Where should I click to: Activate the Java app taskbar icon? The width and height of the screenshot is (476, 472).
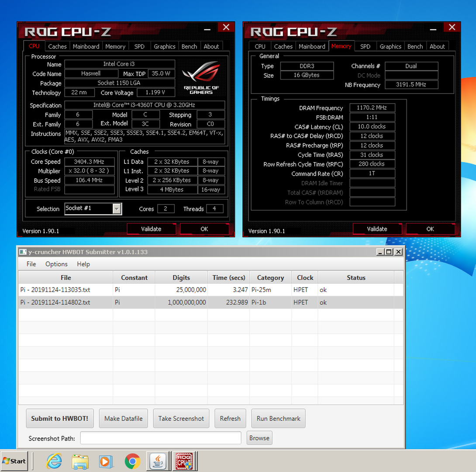click(158, 462)
